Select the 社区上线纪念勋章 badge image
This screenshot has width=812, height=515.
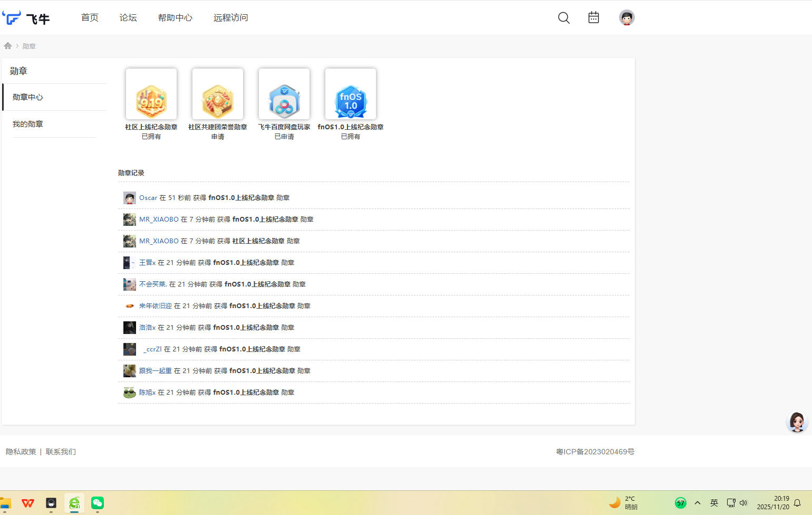point(151,94)
